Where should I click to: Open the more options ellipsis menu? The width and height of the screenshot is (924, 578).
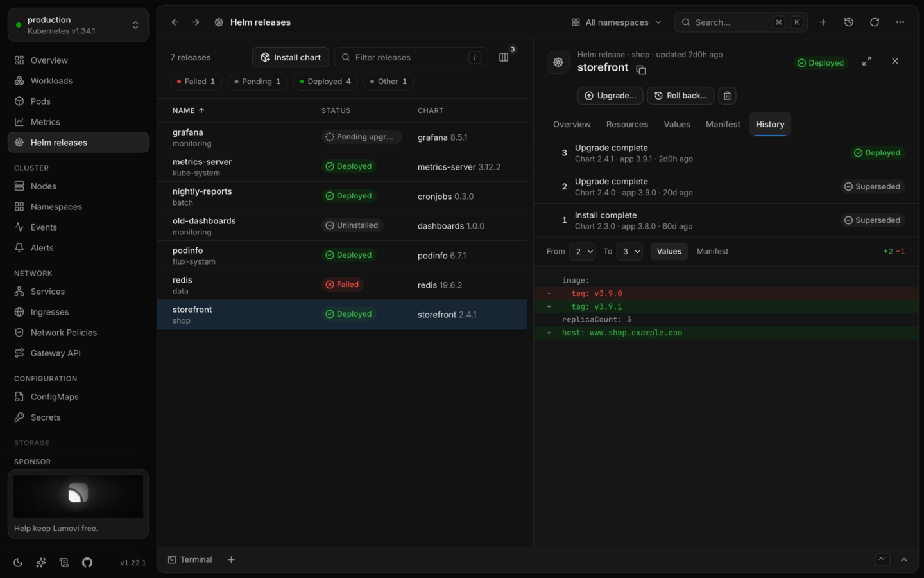click(900, 22)
